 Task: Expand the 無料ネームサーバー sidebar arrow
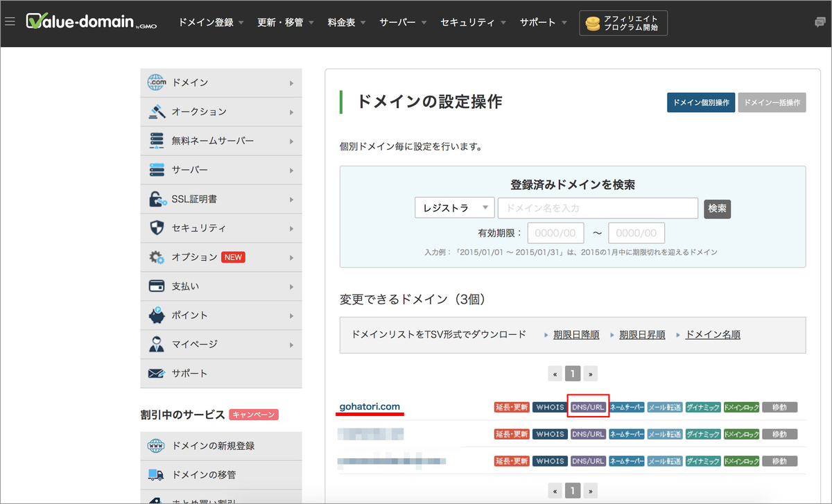coord(291,141)
